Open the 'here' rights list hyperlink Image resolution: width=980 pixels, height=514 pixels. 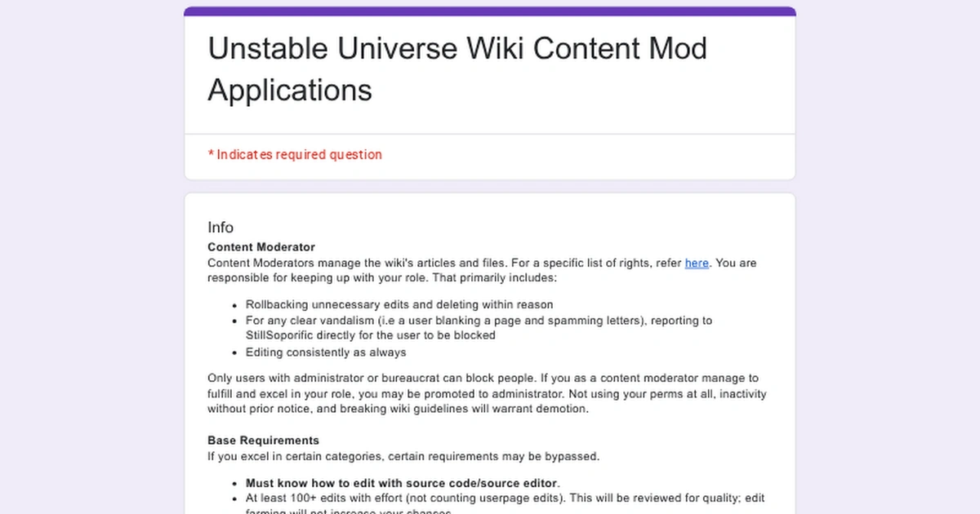point(697,263)
